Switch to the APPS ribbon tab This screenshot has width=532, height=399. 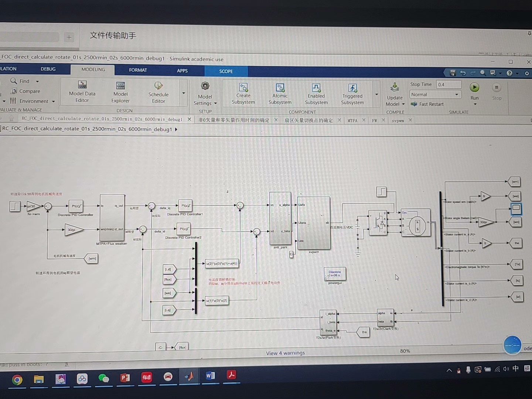tap(182, 71)
